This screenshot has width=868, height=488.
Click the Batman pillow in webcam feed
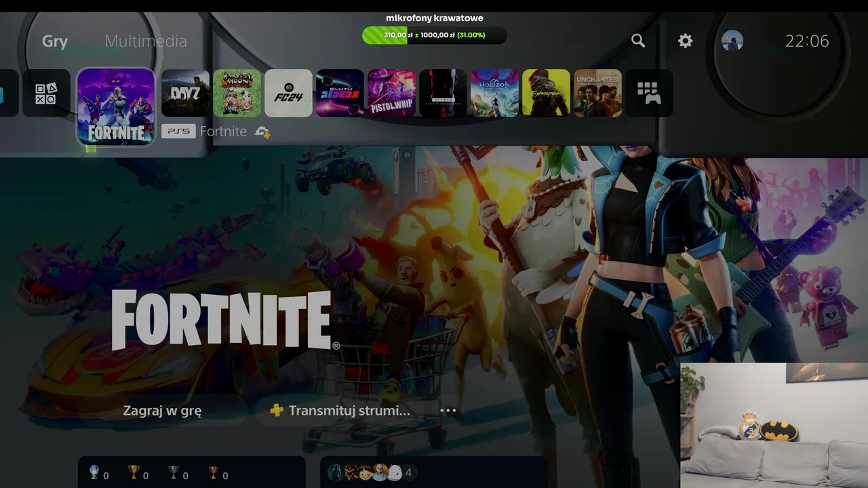click(x=778, y=430)
